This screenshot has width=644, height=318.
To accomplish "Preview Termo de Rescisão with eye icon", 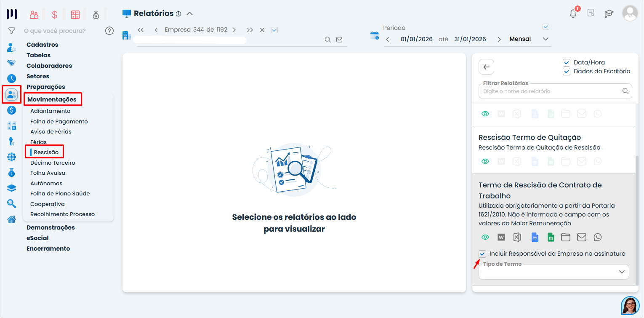I will click(485, 237).
